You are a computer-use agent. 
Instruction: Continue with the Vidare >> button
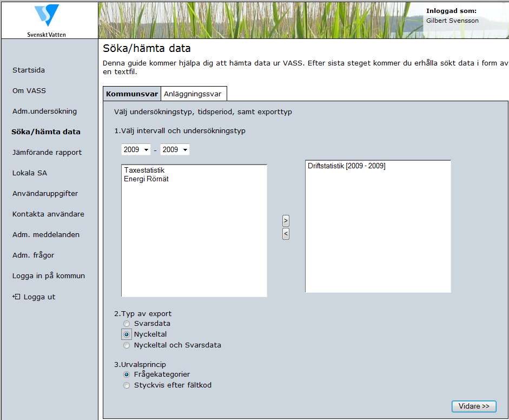coord(474,406)
